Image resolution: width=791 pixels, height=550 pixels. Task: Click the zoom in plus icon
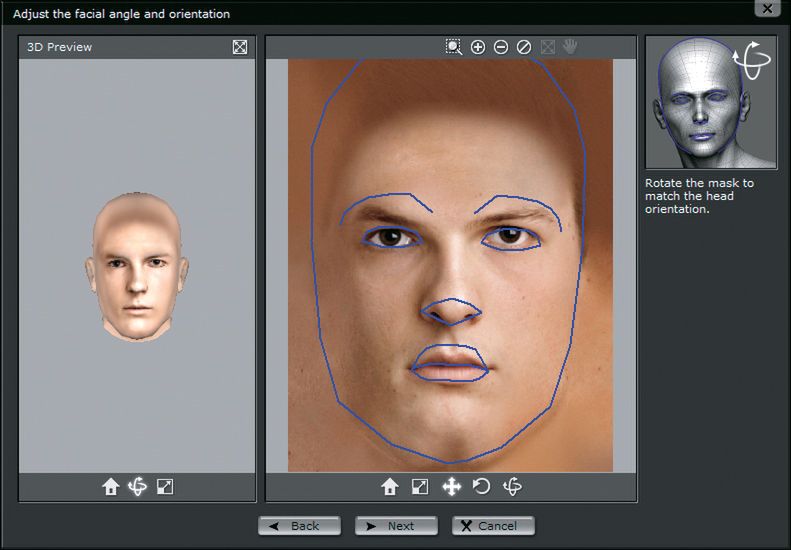(478, 47)
